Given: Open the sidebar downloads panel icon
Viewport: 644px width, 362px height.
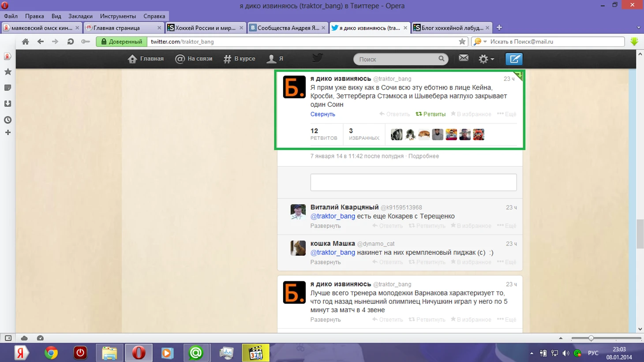Looking at the screenshot, I should pyautogui.click(x=7, y=104).
